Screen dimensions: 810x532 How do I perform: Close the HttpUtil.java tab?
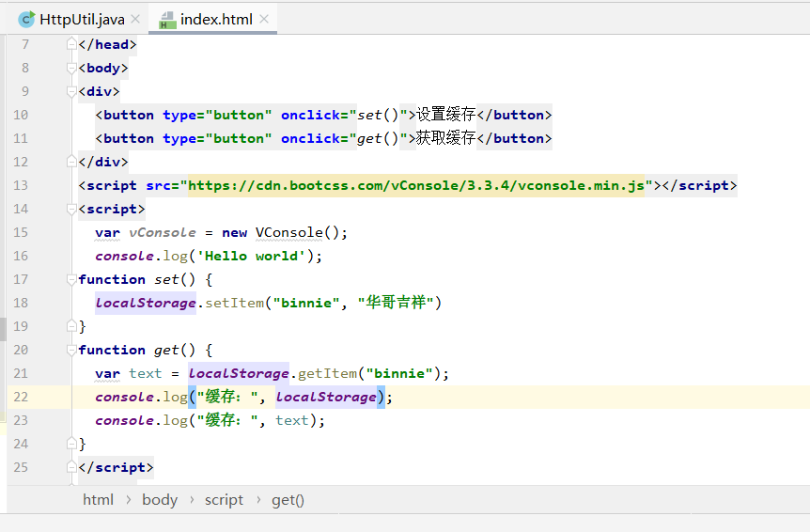coord(135,19)
